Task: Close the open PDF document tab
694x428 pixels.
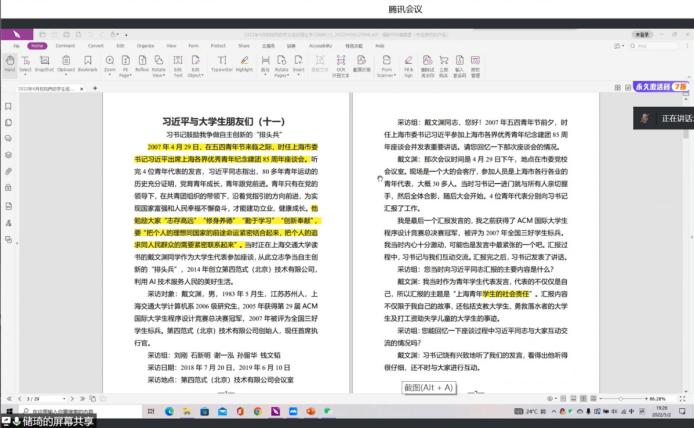Action: coord(81,89)
